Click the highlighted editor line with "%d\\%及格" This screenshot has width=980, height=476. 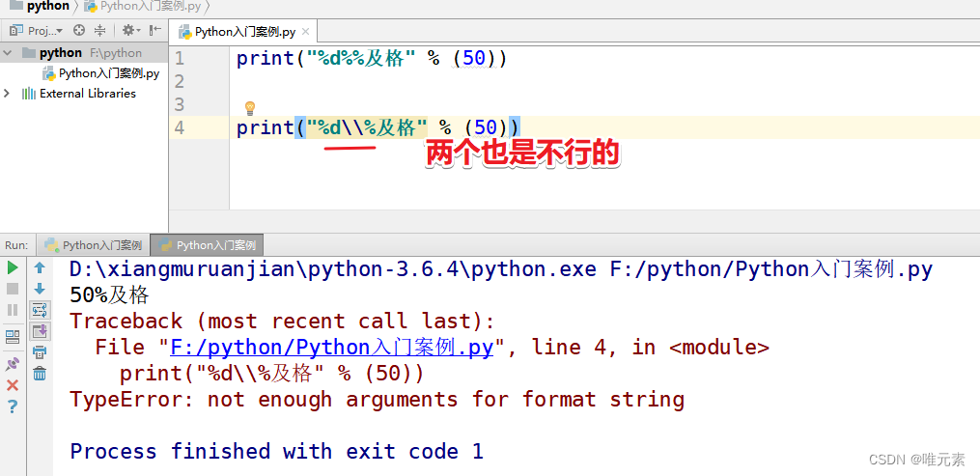(x=378, y=128)
